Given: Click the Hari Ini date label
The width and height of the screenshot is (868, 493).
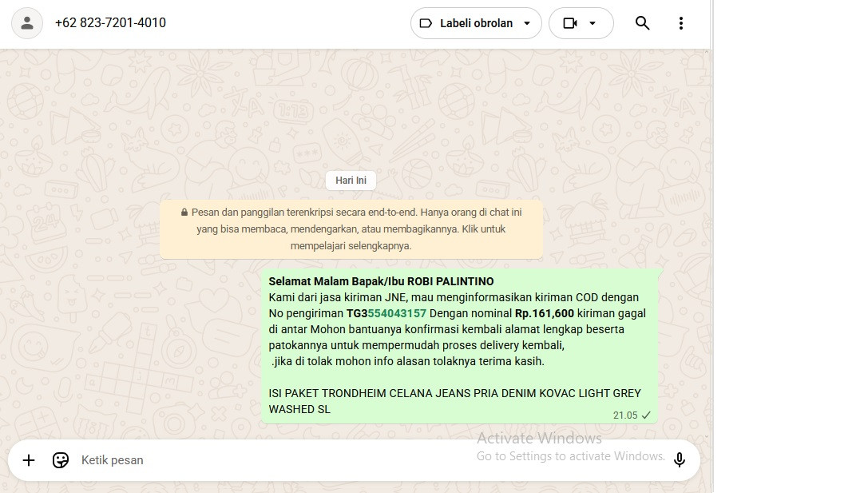Looking at the screenshot, I should 351,181.
